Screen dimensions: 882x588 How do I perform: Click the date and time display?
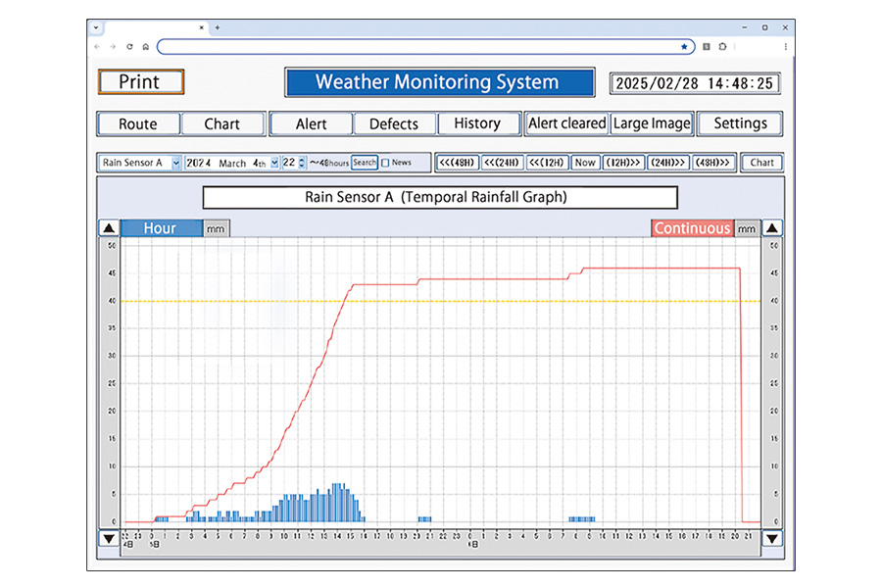695,83
